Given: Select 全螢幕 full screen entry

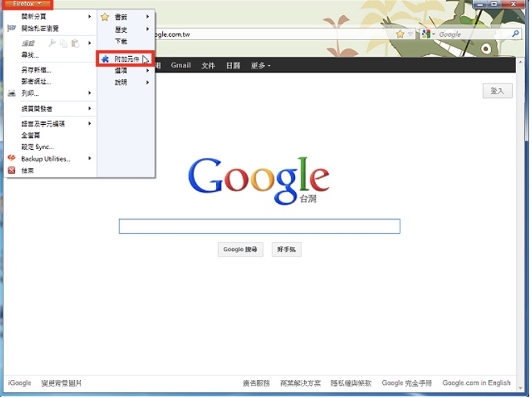Looking at the screenshot, I should click(x=30, y=135).
